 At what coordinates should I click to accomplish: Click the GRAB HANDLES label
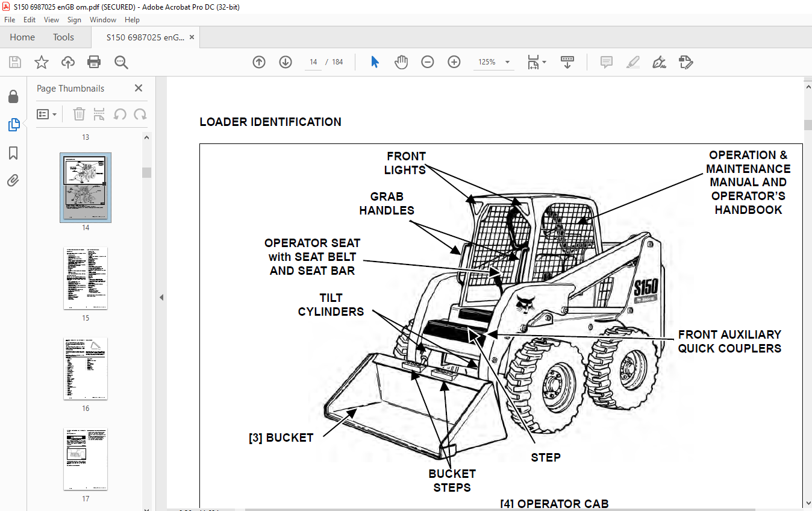point(387,204)
